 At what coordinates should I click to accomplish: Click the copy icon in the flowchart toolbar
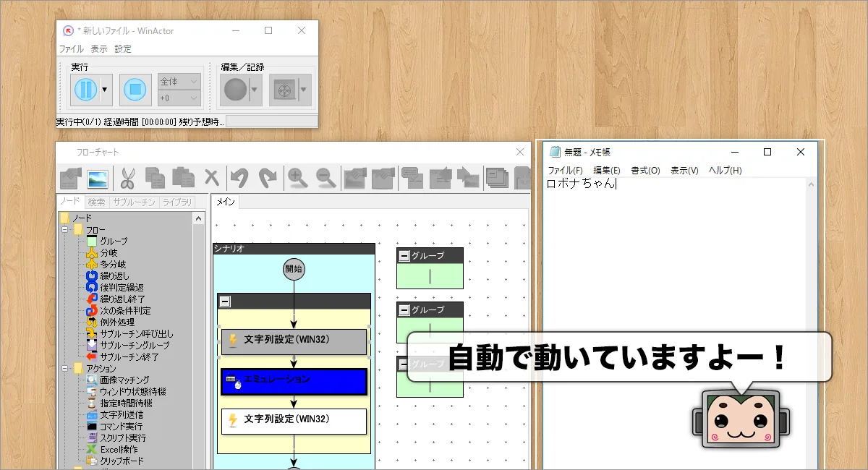click(x=154, y=177)
